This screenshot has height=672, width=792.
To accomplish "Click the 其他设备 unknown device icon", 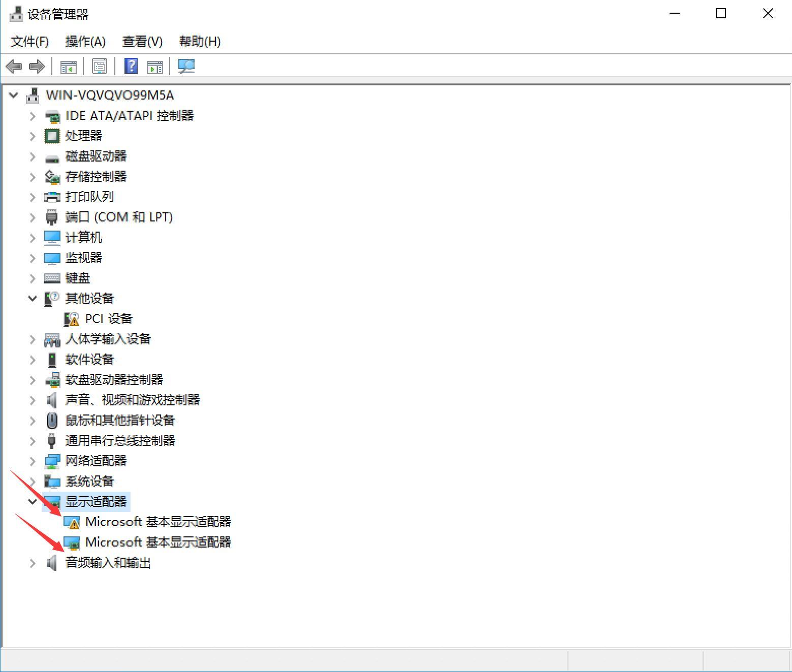I will (52, 299).
